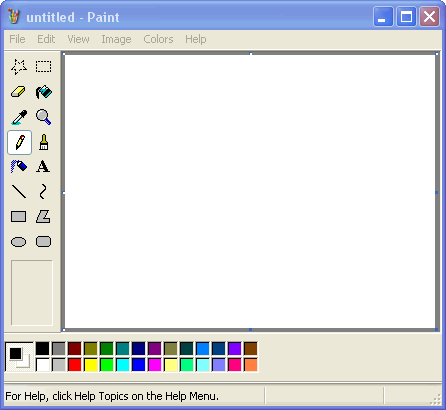Choose the Brush tool

point(44,143)
